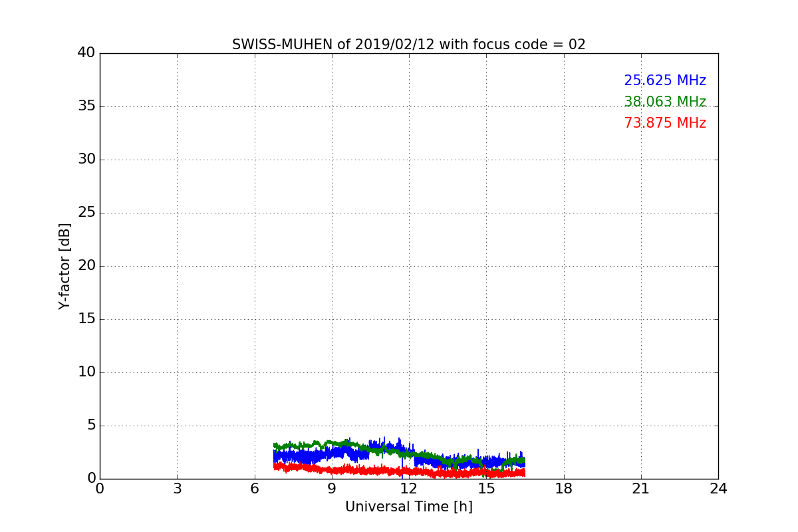Click the x-axis tick label '12'

point(409,488)
